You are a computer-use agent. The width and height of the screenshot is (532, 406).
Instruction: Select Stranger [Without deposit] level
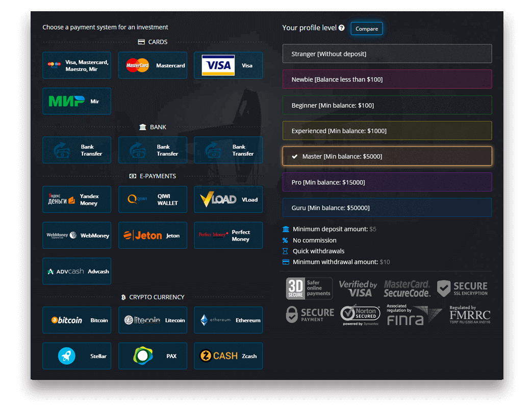coord(387,54)
